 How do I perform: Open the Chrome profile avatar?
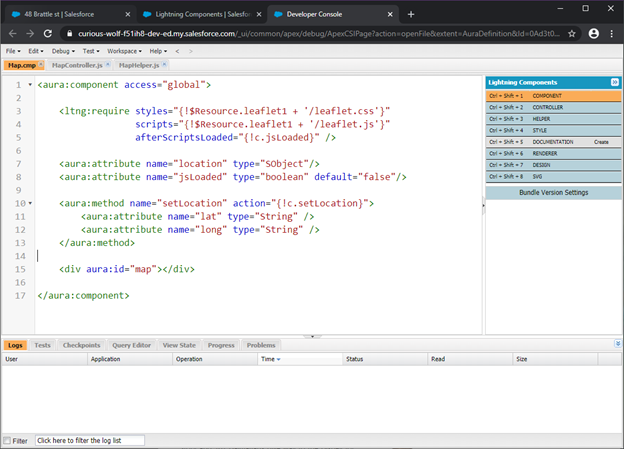point(593,34)
